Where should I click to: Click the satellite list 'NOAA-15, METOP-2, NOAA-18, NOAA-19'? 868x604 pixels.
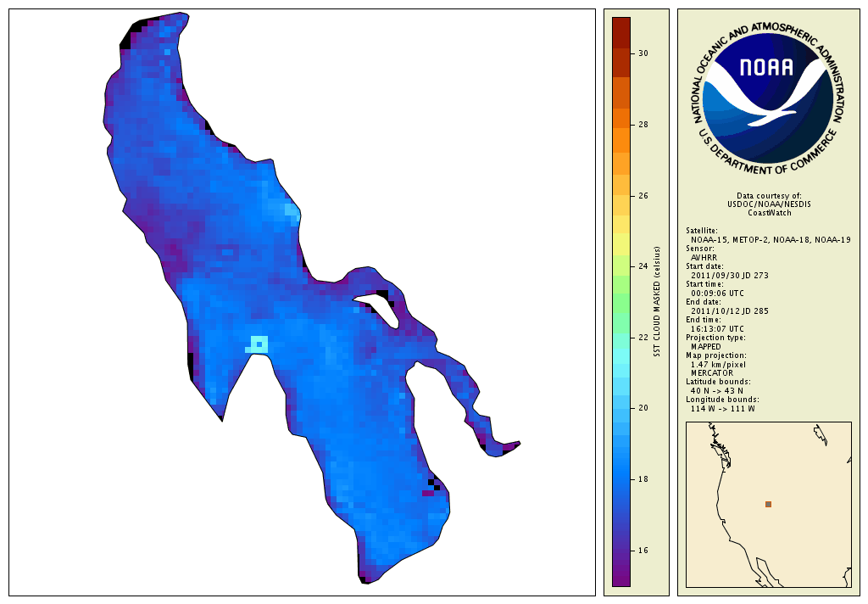tap(771, 240)
